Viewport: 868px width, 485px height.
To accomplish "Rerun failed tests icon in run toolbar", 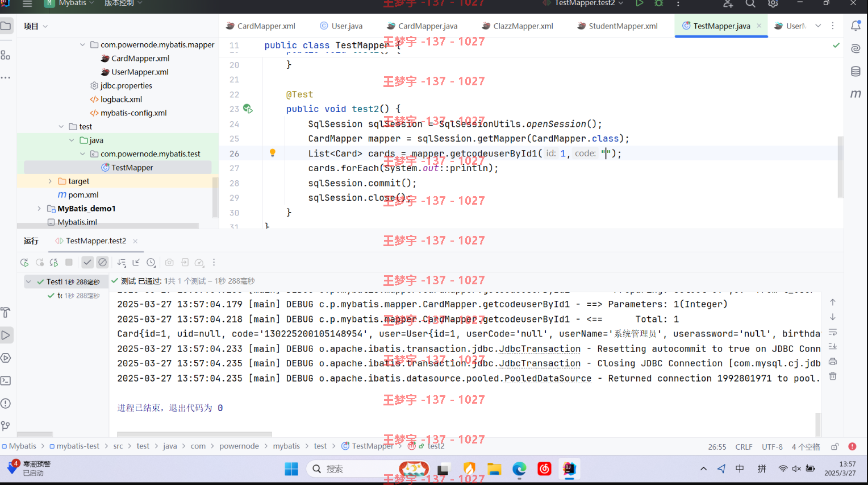I will pos(39,262).
